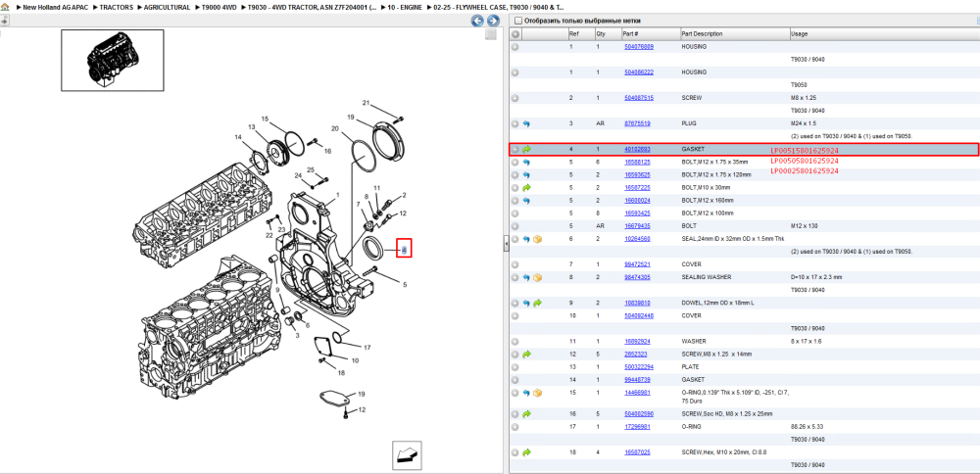Open part number link 504092440
The width and height of the screenshot is (980, 474).
pyautogui.click(x=639, y=316)
